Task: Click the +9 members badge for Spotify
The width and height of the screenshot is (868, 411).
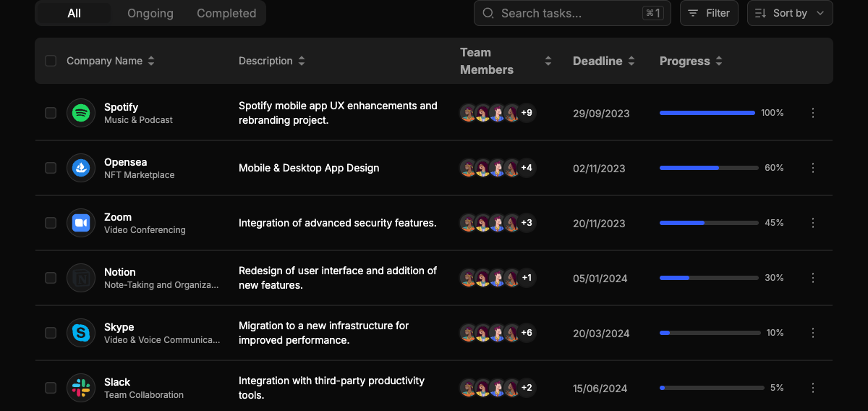Action: click(x=527, y=113)
